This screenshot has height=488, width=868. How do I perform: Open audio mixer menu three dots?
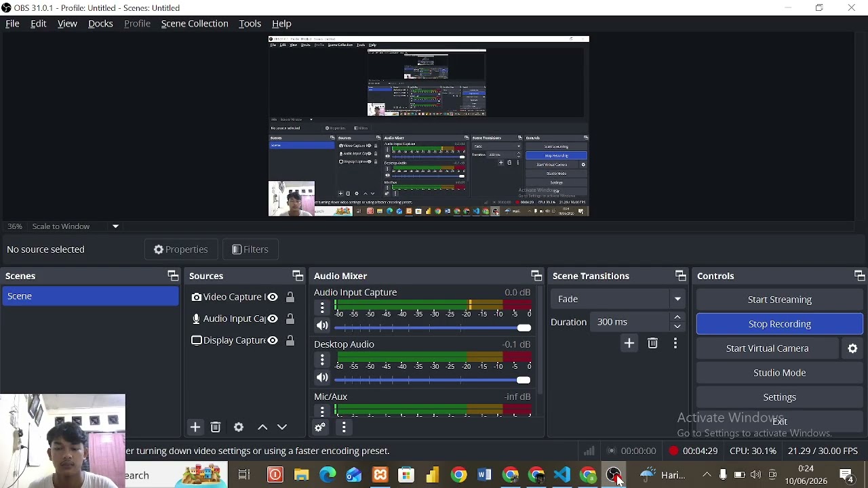pos(344,428)
